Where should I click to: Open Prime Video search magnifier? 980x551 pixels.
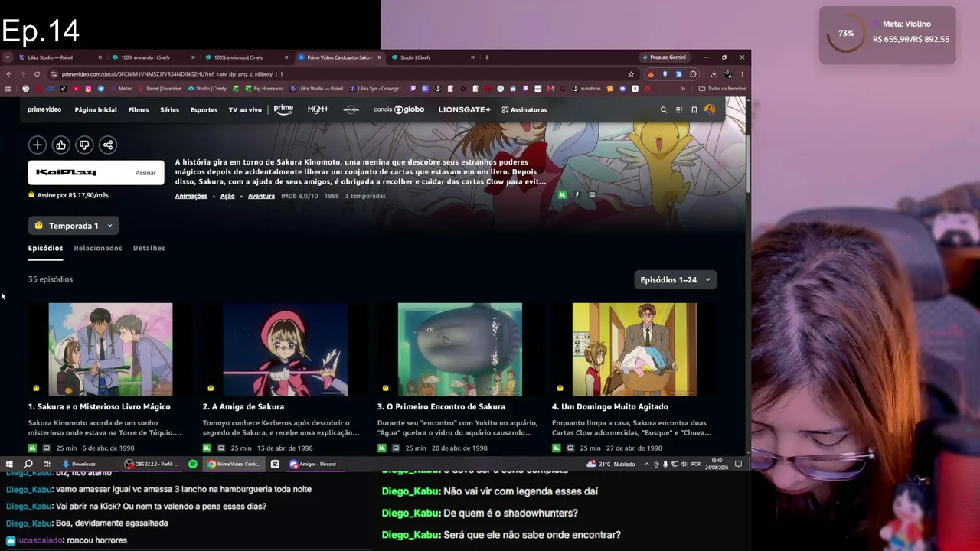664,110
